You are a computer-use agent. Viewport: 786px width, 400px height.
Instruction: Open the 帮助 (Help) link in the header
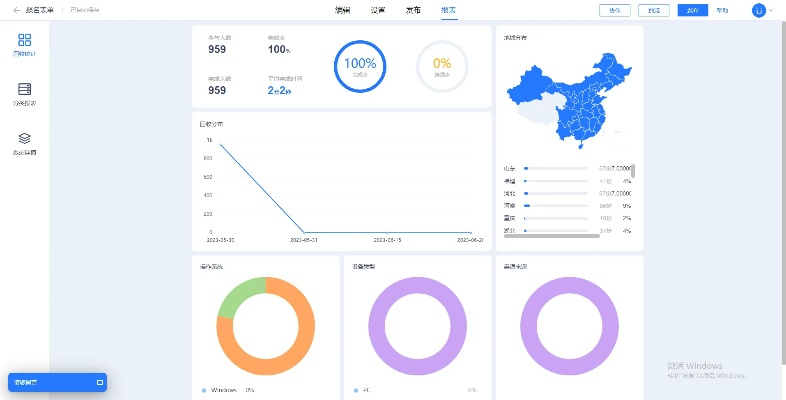tap(723, 10)
